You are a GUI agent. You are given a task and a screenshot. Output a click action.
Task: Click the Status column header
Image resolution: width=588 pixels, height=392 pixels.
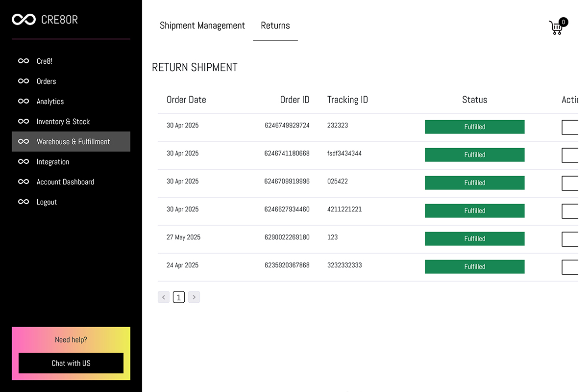coord(475,100)
